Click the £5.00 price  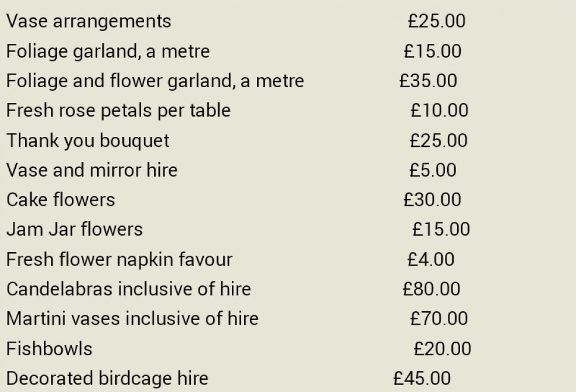tap(433, 170)
